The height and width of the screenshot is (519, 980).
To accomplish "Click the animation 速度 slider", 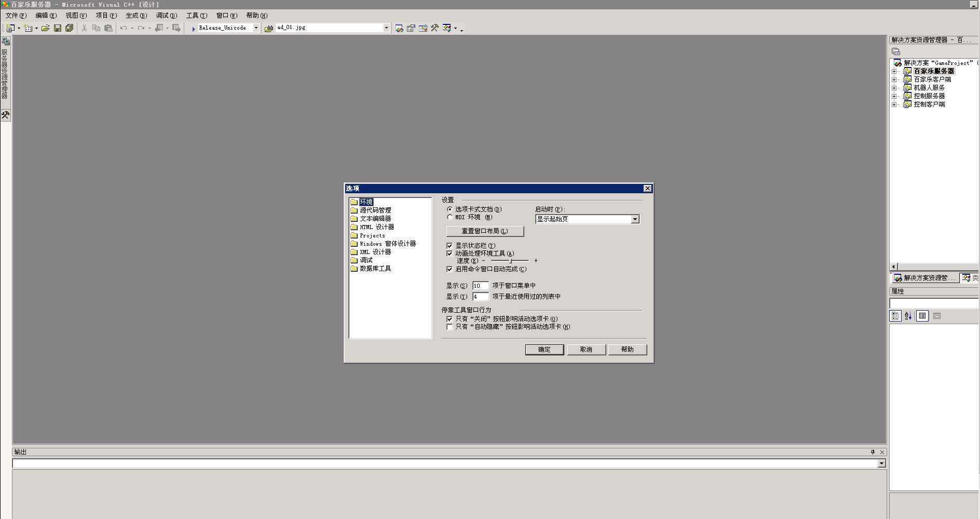I will (510, 261).
